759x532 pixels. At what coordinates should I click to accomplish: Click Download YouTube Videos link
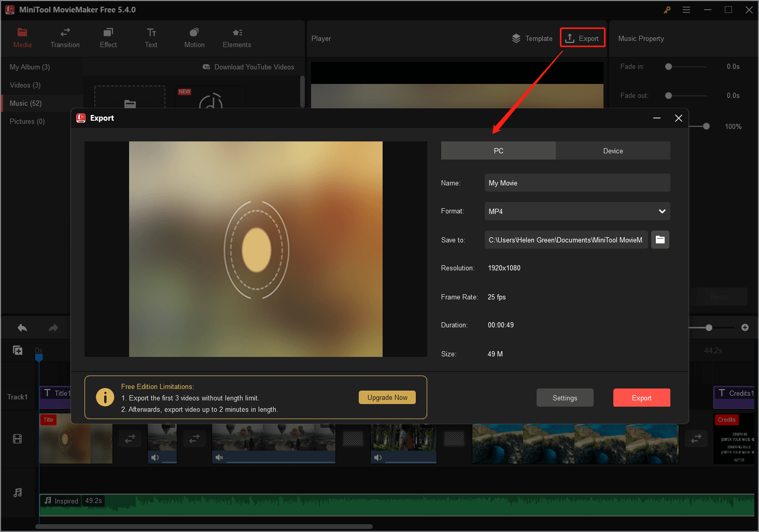(248, 67)
